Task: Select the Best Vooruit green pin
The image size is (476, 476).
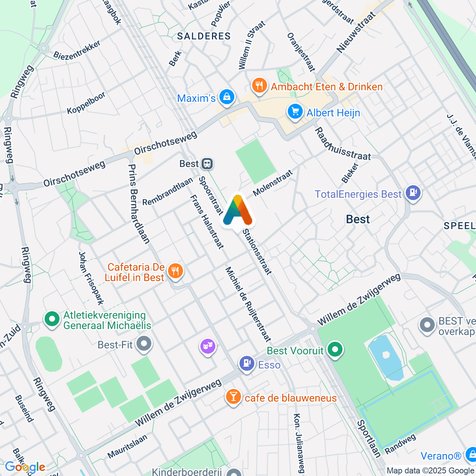Action: tap(335, 350)
